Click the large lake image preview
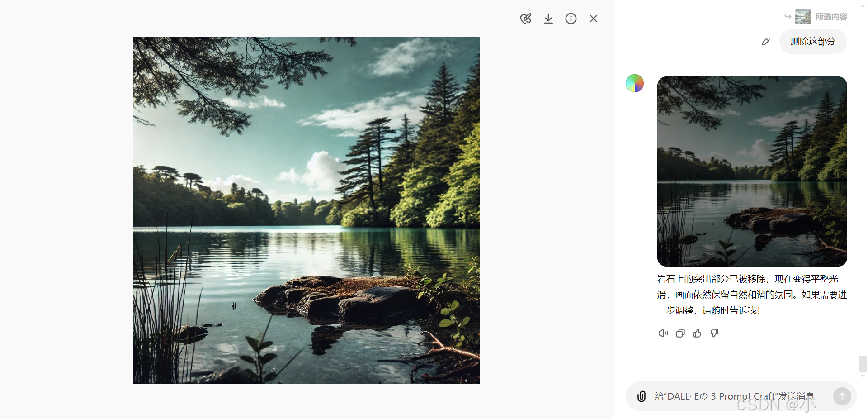This screenshot has height=419, width=868. click(x=307, y=210)
